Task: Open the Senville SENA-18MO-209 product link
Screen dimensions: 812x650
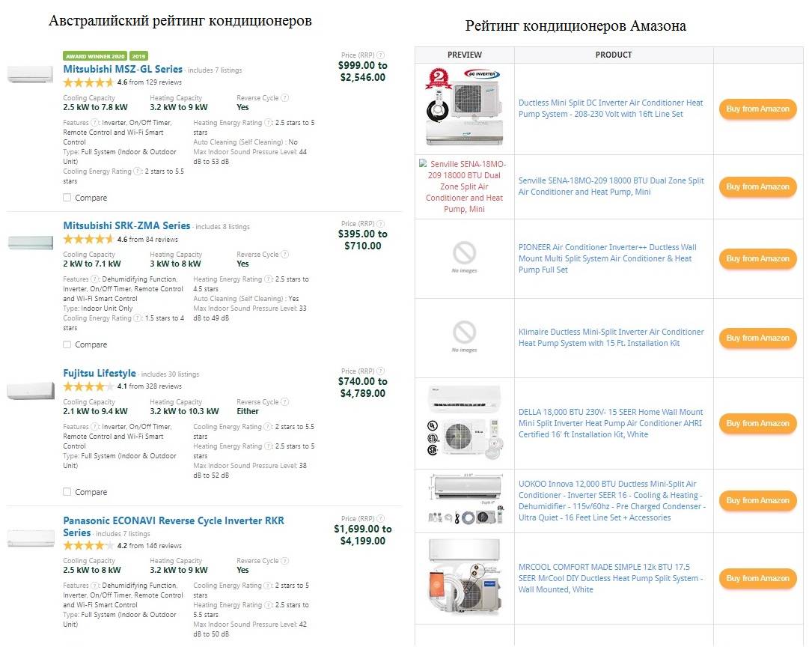Action: (x=611, y=186)
